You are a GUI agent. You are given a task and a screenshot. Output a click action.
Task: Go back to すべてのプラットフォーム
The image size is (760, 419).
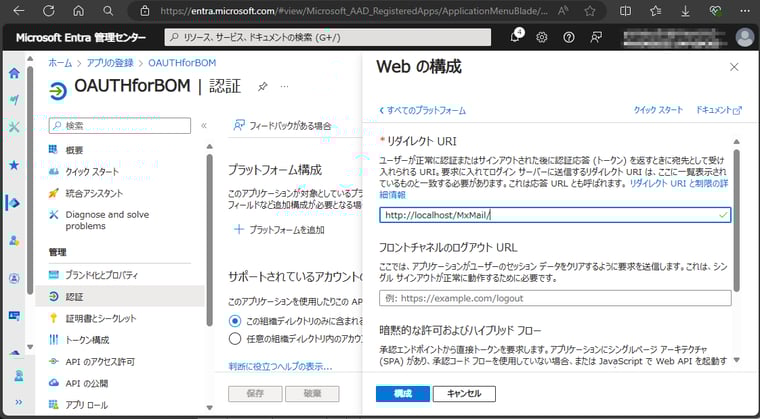422,110
